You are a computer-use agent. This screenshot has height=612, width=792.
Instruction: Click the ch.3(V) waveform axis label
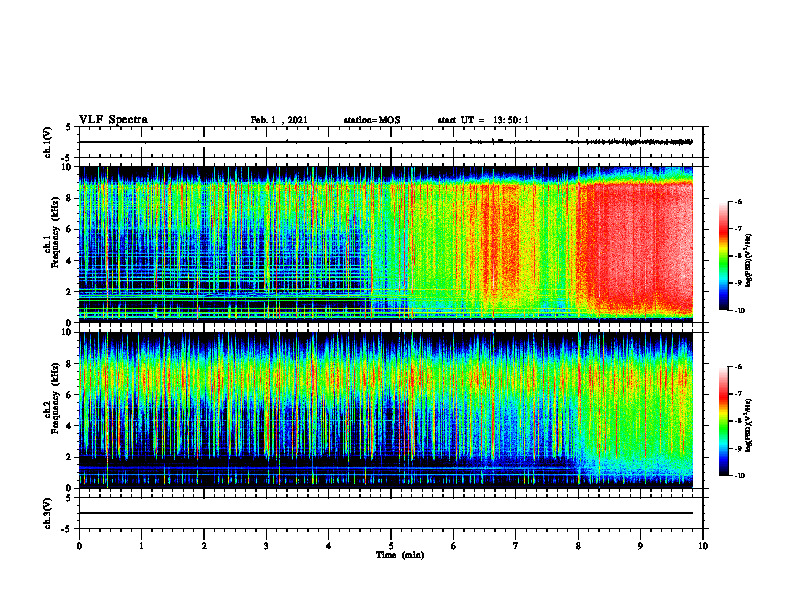[47, 513]
